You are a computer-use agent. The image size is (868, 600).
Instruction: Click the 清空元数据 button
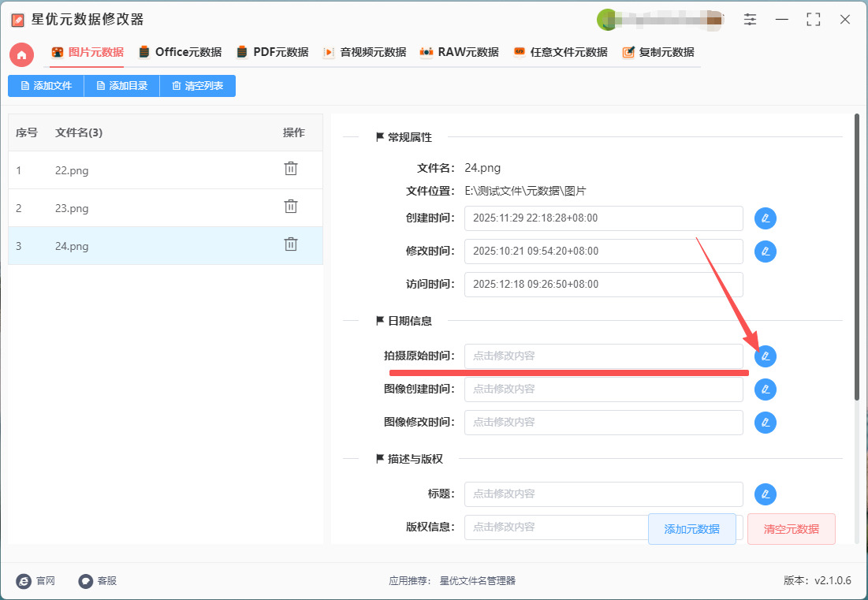(x=791, y=529)
